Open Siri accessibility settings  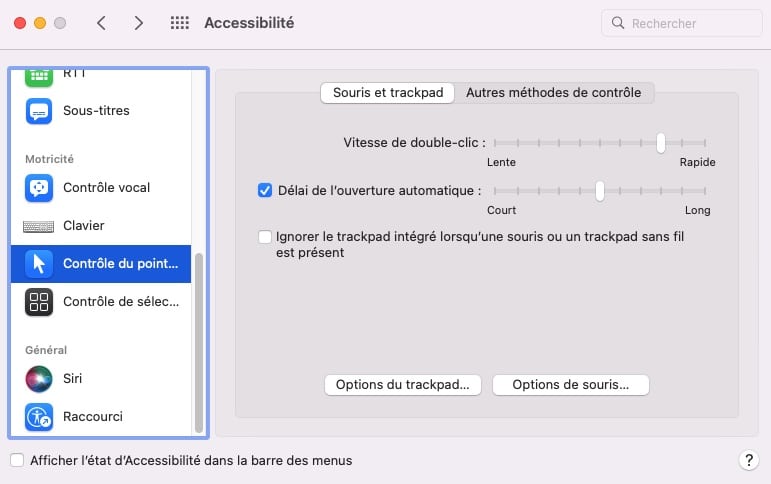click(x=101, y=379)
